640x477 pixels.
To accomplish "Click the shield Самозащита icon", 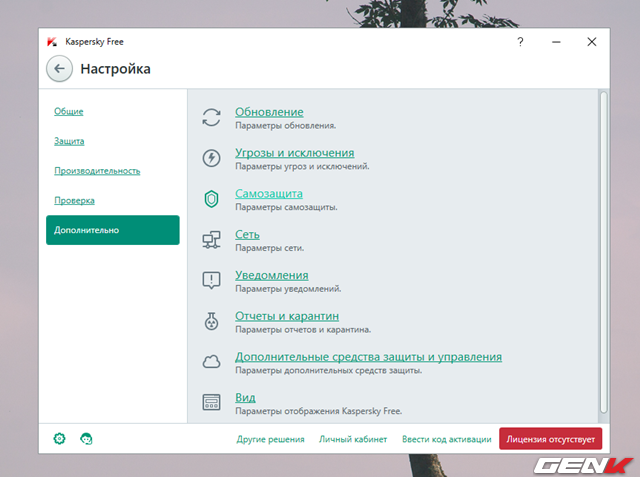I will point(211,199).
